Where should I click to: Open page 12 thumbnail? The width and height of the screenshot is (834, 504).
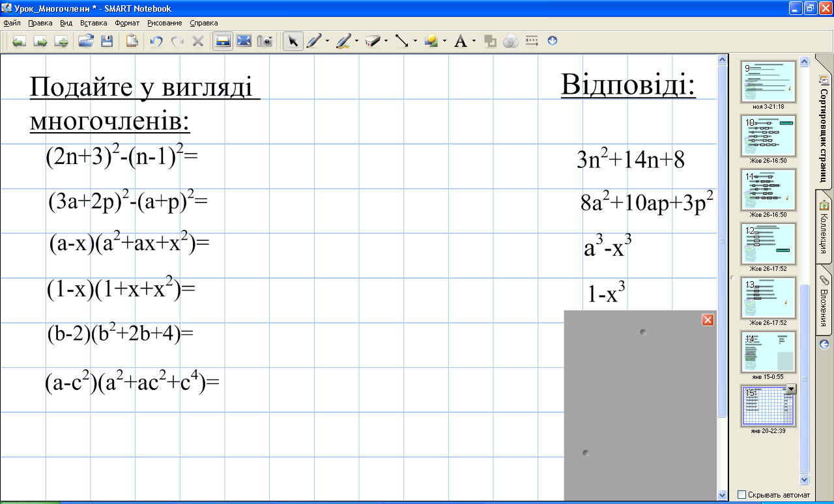768,244
